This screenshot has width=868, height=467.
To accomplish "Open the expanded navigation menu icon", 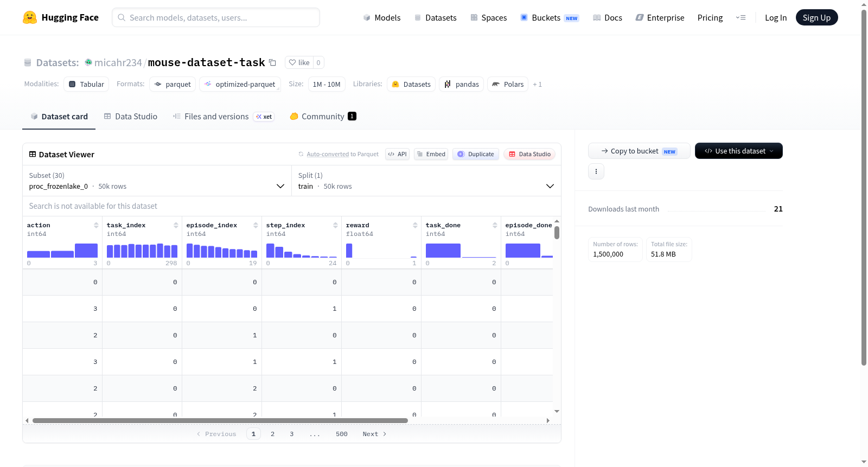I will [x=741, y=17].
